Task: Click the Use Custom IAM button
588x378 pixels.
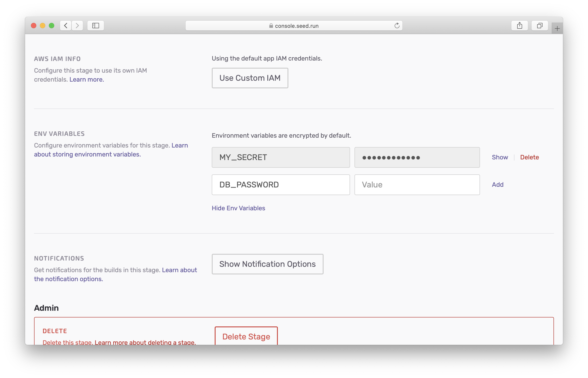Action: tap(250, 78)
